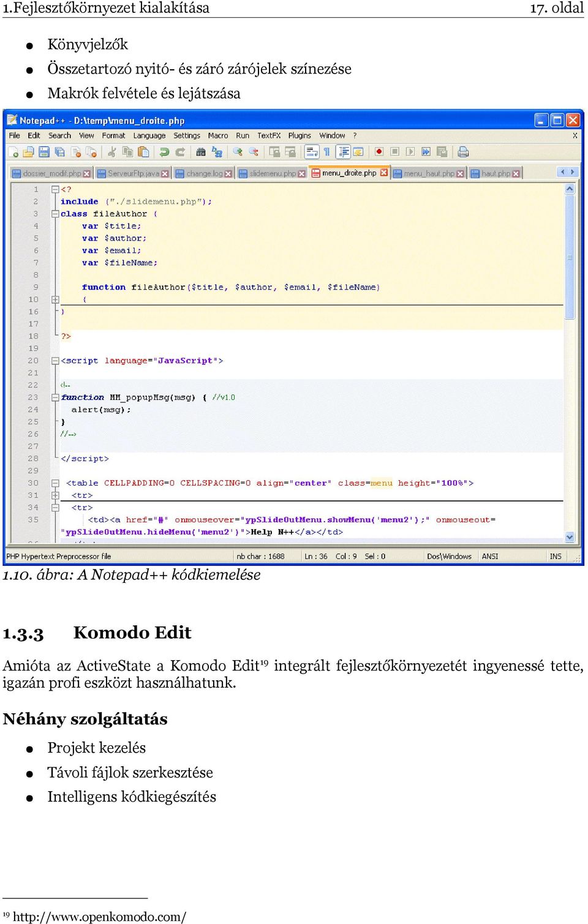Click the Zoom Out magnifier icon
Viewport: 588px width, 924px height.
click(253, 152)
